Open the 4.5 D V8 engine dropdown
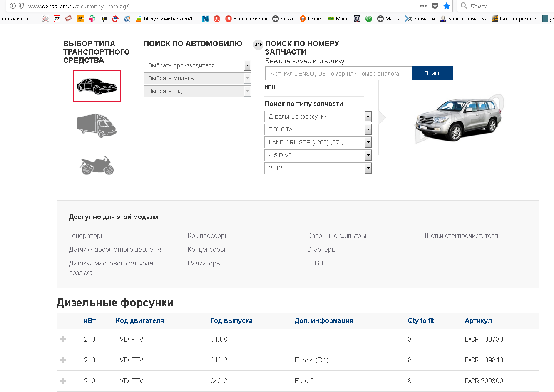Image resolution: width=554 pixels, height=392 pixels. 318,155
